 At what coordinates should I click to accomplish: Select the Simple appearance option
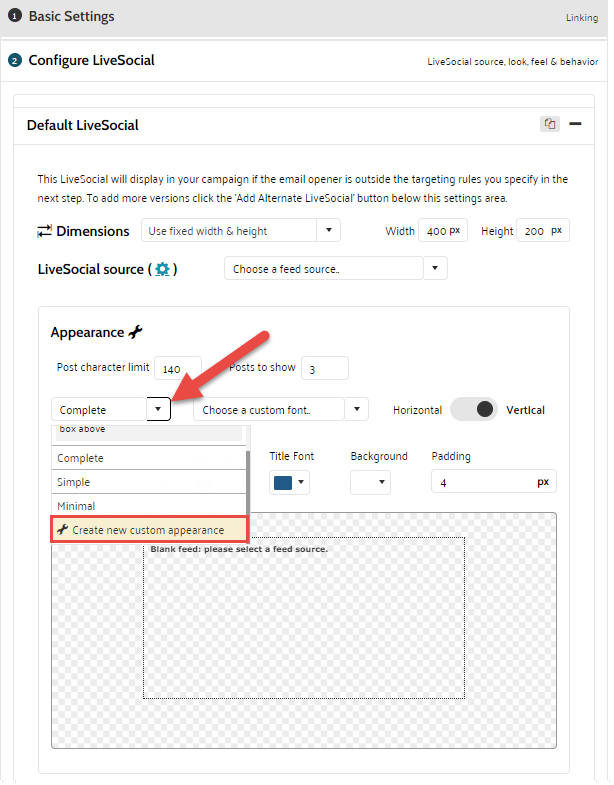pyautogui.click(x=149, y=482)
